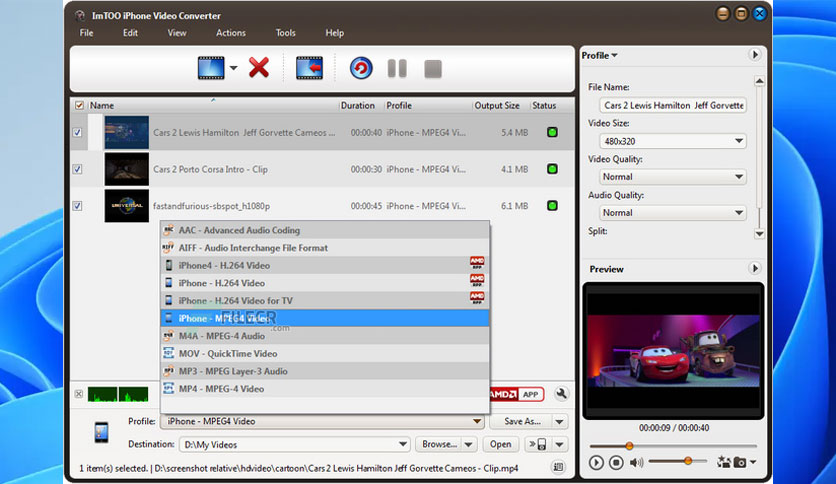
Task: Click the Cars 2 Porto Corsa thumbnail
Action: (x=126, y=169)
